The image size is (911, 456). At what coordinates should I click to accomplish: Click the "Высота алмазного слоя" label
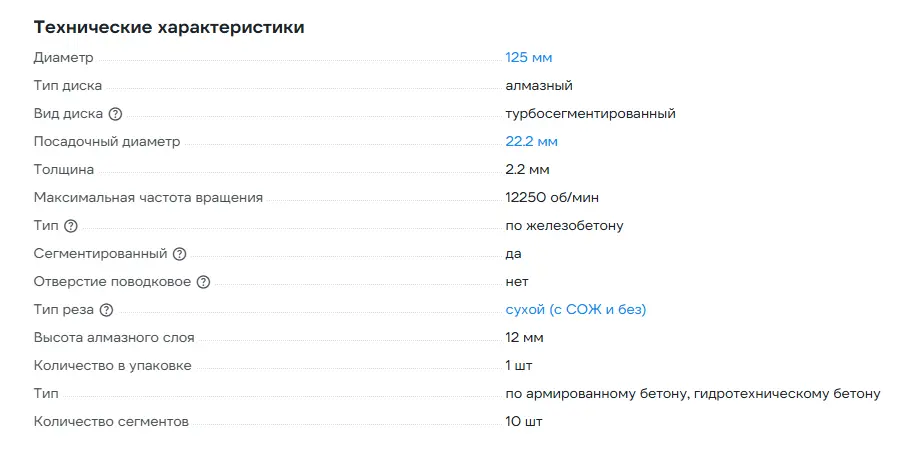[x=114, y=338]
